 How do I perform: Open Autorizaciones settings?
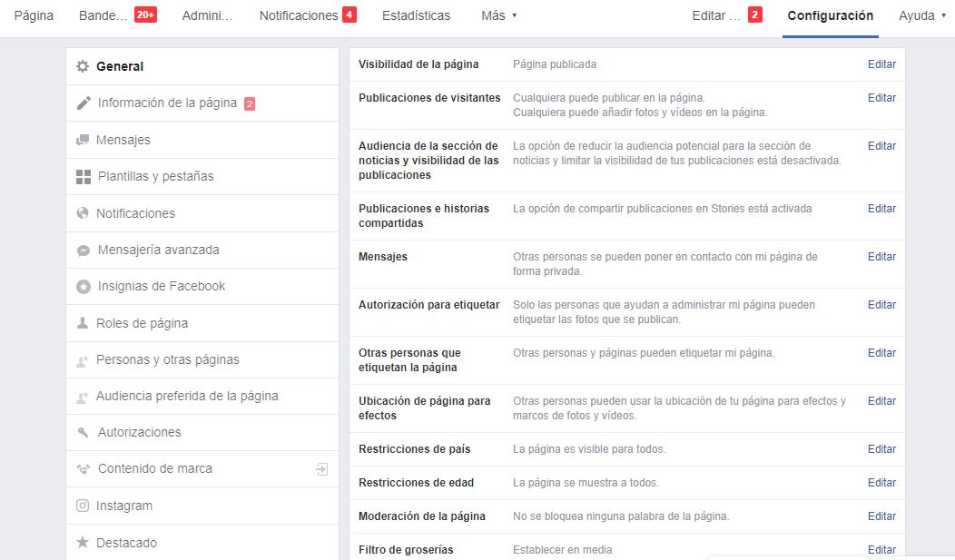(202, 432)
